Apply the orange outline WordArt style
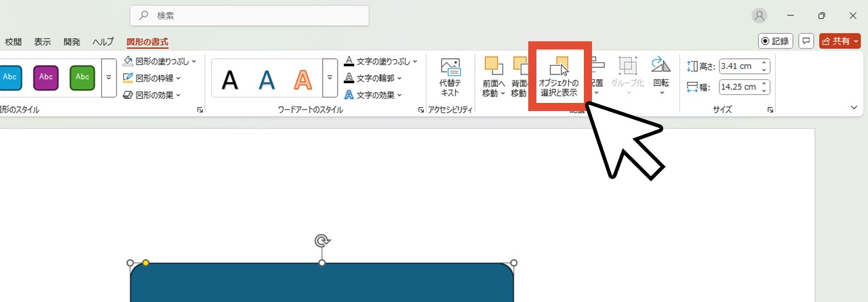 pyautogui.click(x=303, y=80)
